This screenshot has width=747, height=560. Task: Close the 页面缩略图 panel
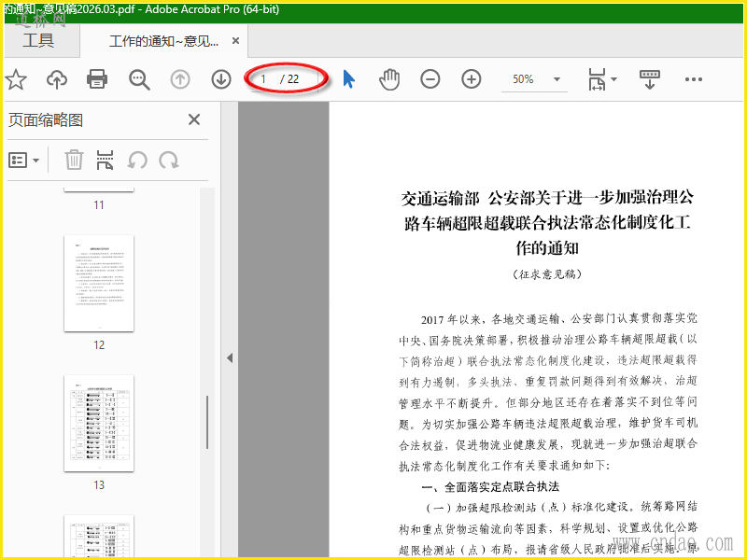pyautogui.click(x=194, y=119)
